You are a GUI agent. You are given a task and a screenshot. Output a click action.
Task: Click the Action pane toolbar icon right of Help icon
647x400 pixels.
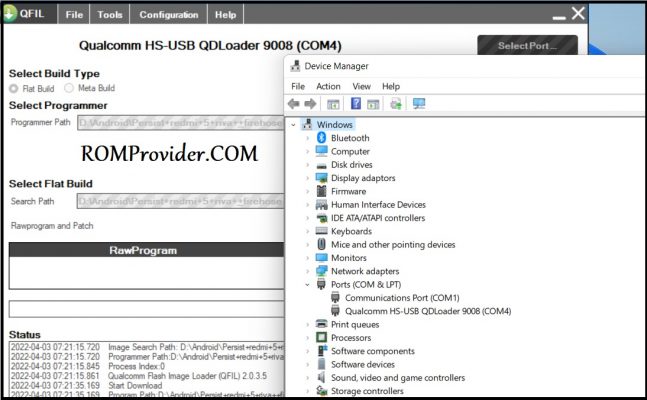373,104
